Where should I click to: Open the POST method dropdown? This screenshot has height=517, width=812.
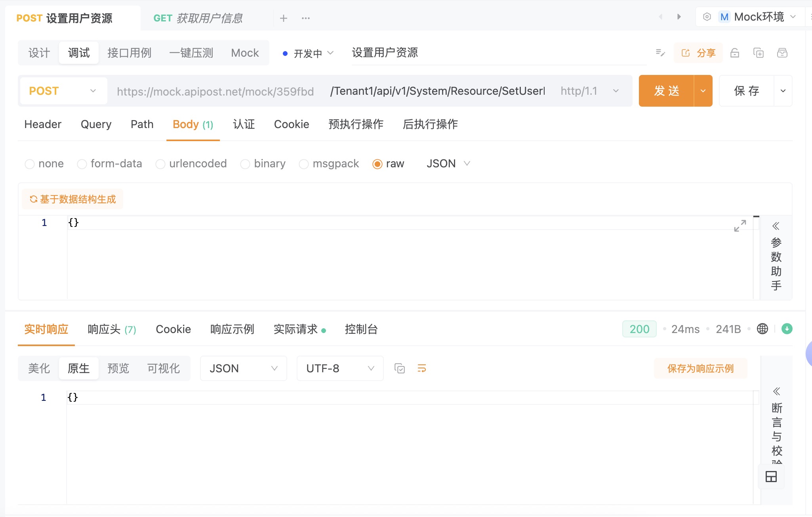click(63, 91)
